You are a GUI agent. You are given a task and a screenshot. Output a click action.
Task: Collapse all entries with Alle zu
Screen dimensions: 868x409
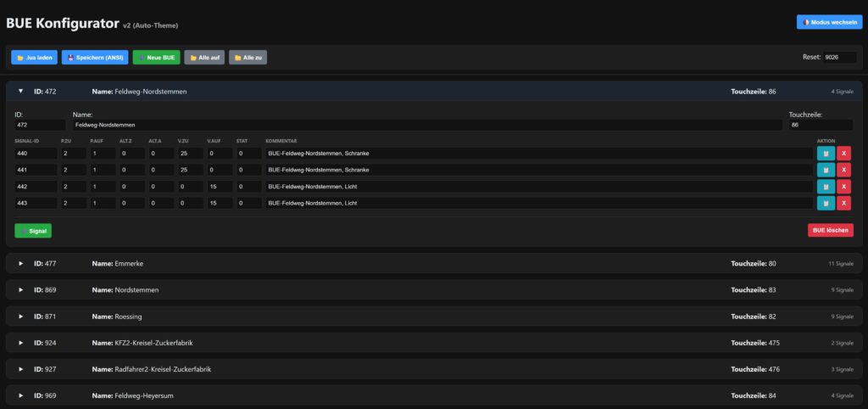point(248,58)
